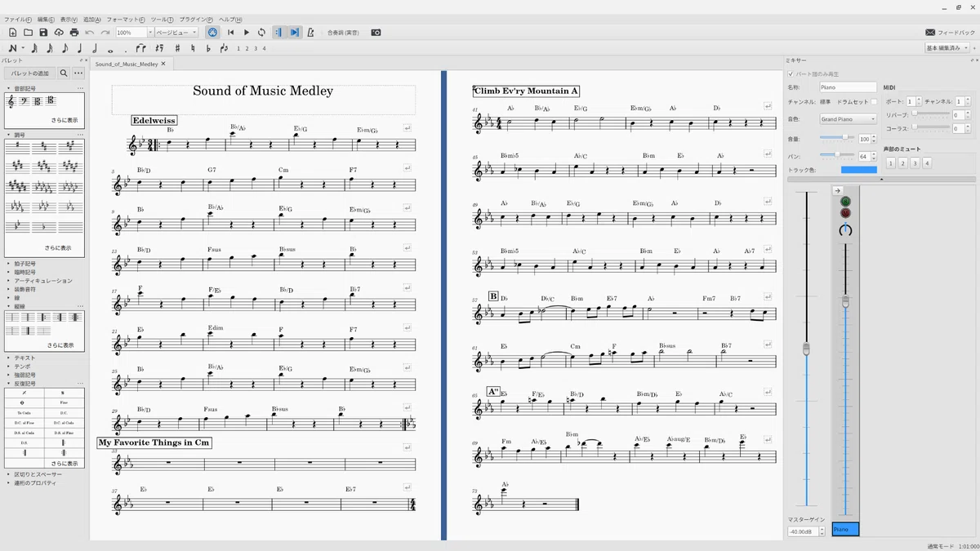This screenshot has height=551, width=980.
Task: Toggle Mute on Piano mixer channel
Action: 845,213
